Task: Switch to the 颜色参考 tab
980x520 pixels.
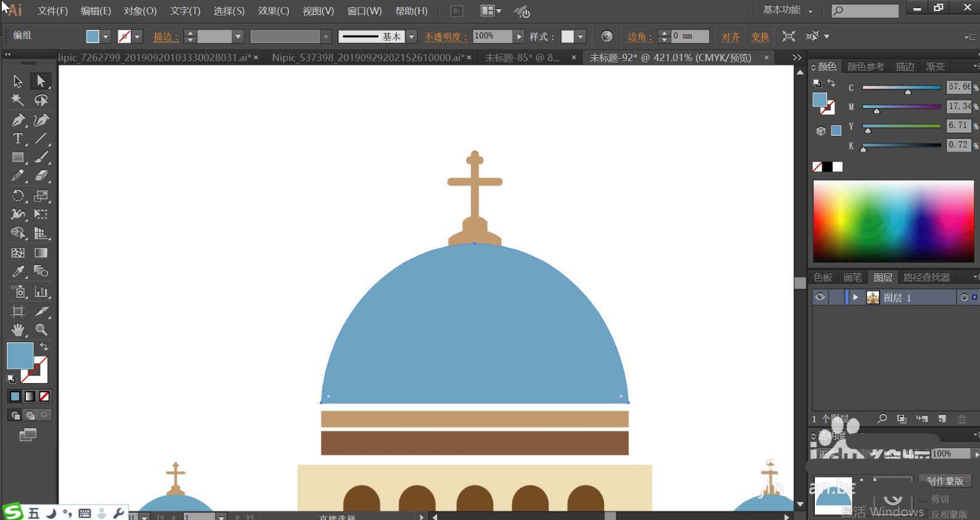Action: coord(865,67)
